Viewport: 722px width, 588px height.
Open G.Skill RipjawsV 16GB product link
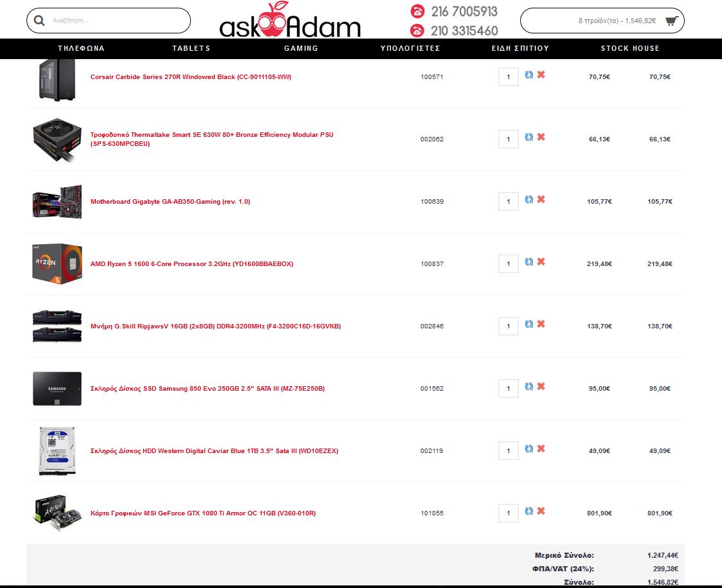215,326
